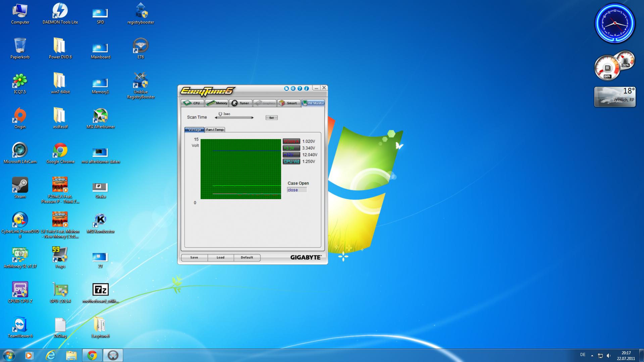
Task: Launch Internet Explorer from the taskbar
Action: click(x=50, y=355)
